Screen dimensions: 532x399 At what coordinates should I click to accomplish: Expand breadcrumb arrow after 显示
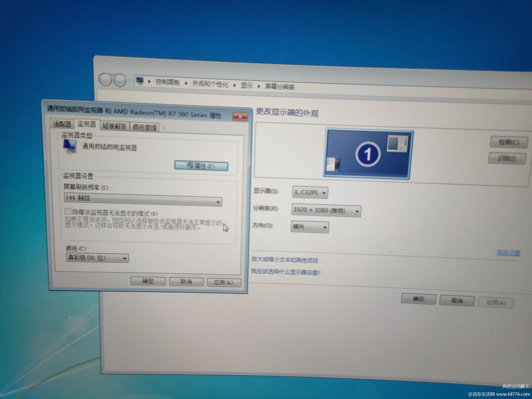click(x=259, y=86)
